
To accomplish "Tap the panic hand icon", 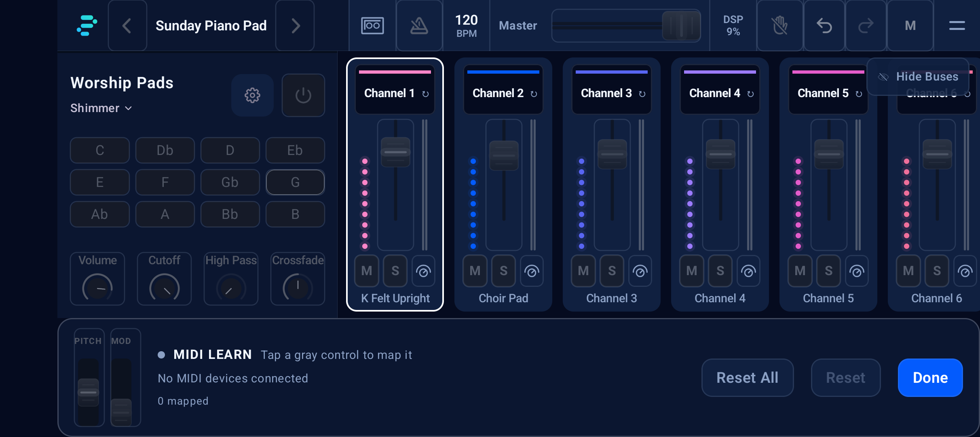I will tap(780, 25).
